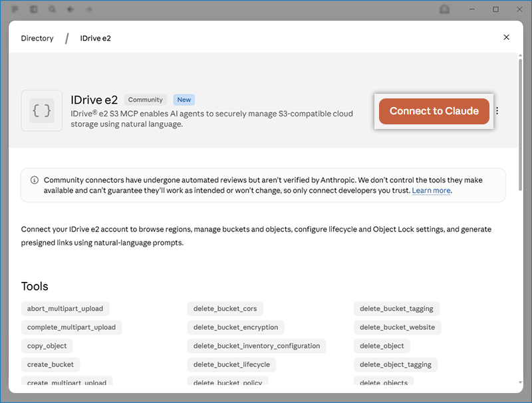Viewport: 532px width, 403px height.
Task: Open the three-dot more options menu
Action: [x=497, y=111]
